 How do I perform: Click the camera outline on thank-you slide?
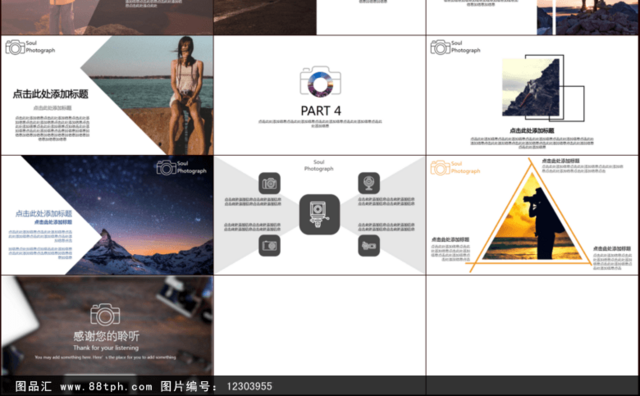click(105, 314)
